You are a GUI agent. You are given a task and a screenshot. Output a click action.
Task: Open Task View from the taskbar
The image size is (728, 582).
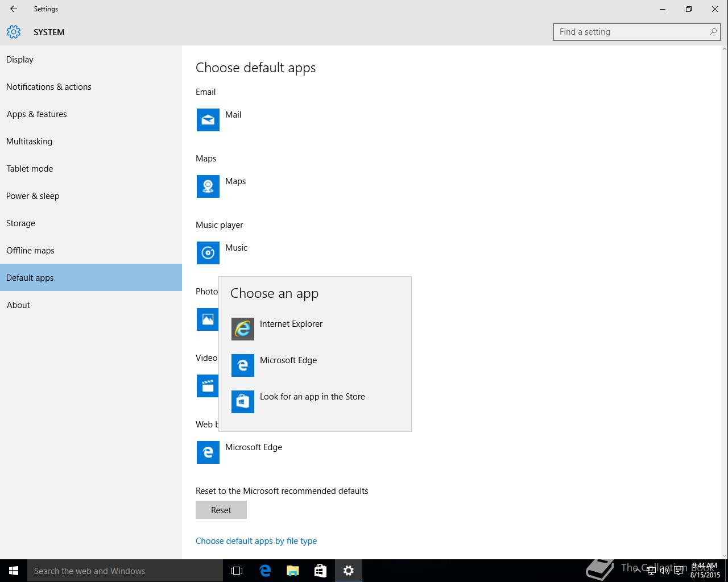237,571
